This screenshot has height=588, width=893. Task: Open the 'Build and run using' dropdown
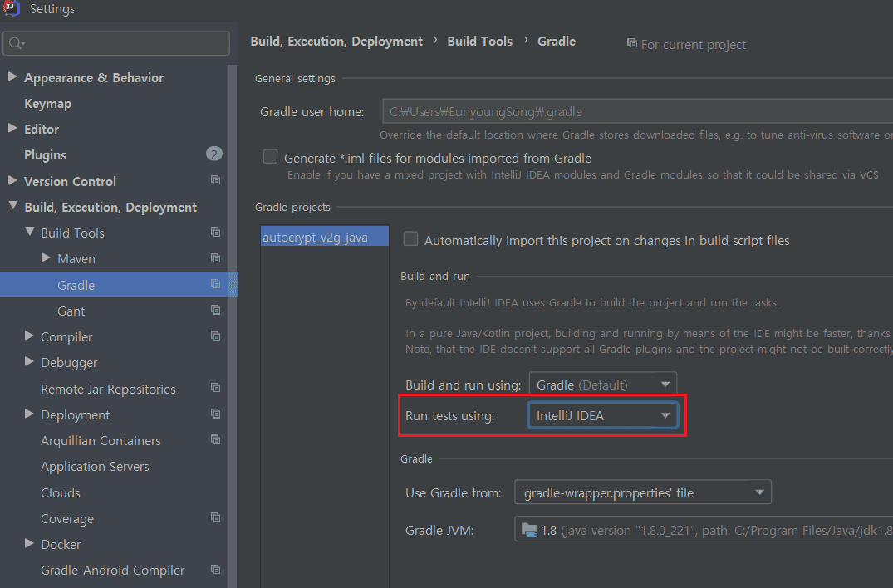pos(602,385)
